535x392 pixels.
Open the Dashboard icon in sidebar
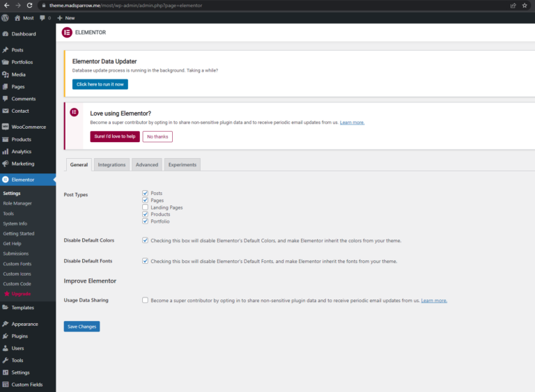point(6,33)
